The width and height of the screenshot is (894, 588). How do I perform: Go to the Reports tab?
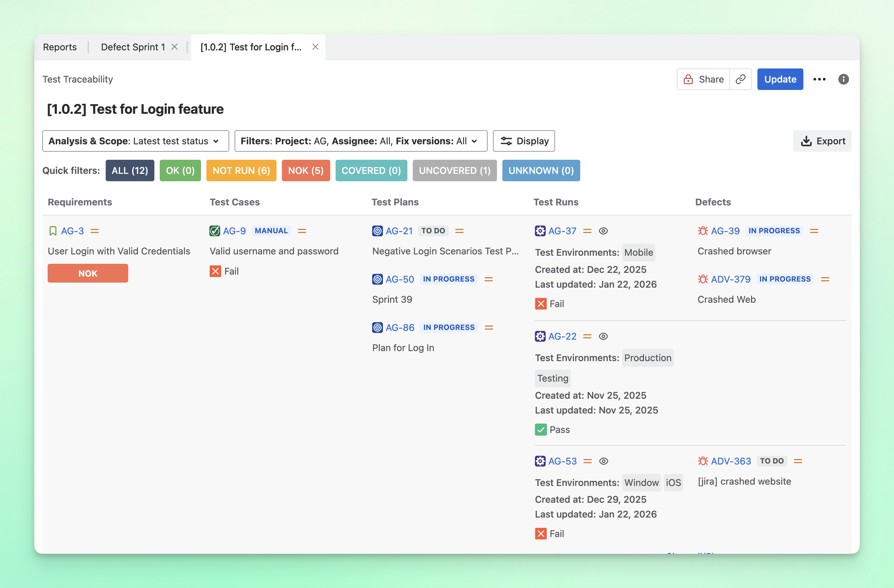click(x=60, y=47)
